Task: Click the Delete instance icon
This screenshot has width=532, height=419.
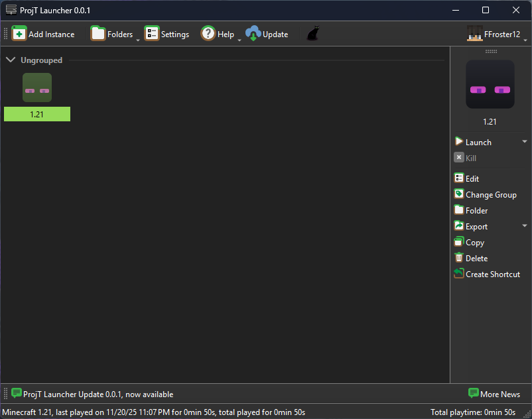Action: click(x=458, y=258)
